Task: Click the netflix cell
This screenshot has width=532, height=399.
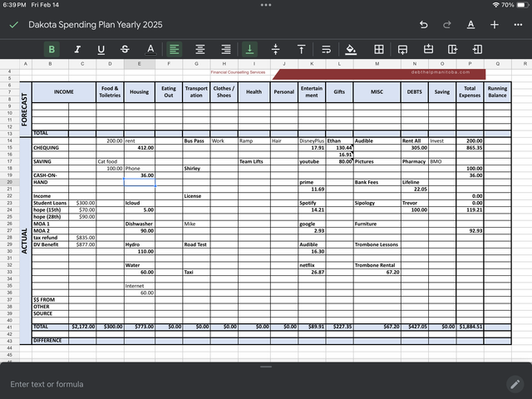Action: point(312,265)
